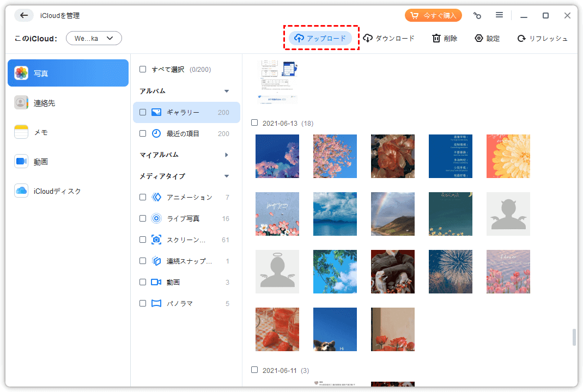Select all photos dated 2021-06-13
Screen dimensions: 583x392
pos(254,123)
